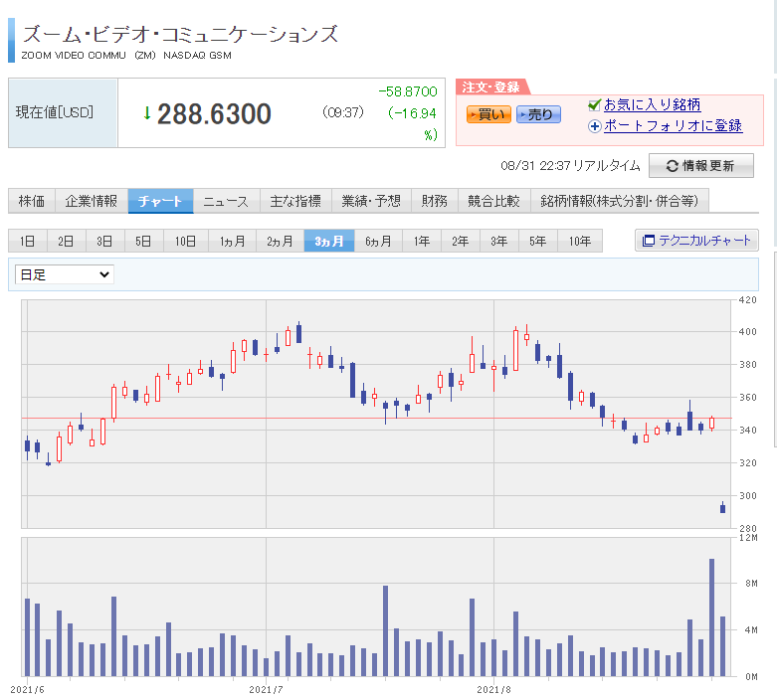Click the plus icon beside portfolio registration
This screenshot has height=700, width=777.
595,126
